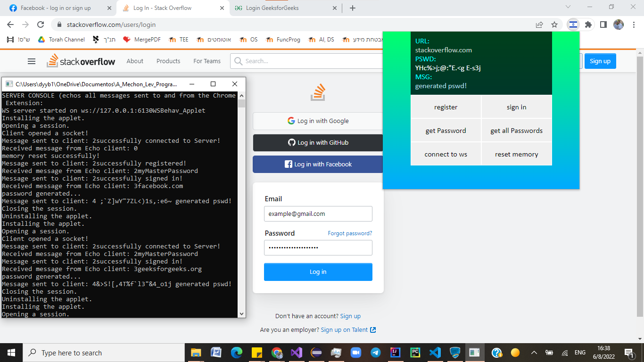Close the Facebook tab
Image resolution: width=644 pixels, height=362 pixels.
109,8
